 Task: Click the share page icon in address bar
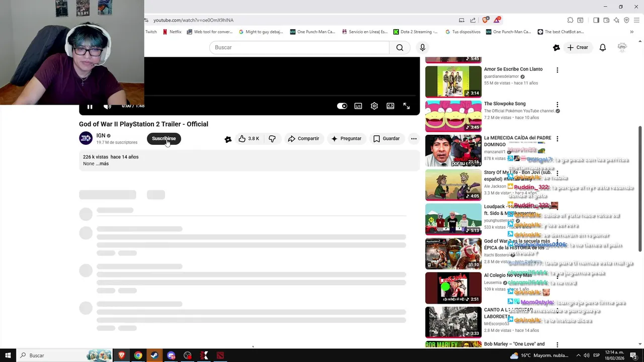tap(473, 20)
